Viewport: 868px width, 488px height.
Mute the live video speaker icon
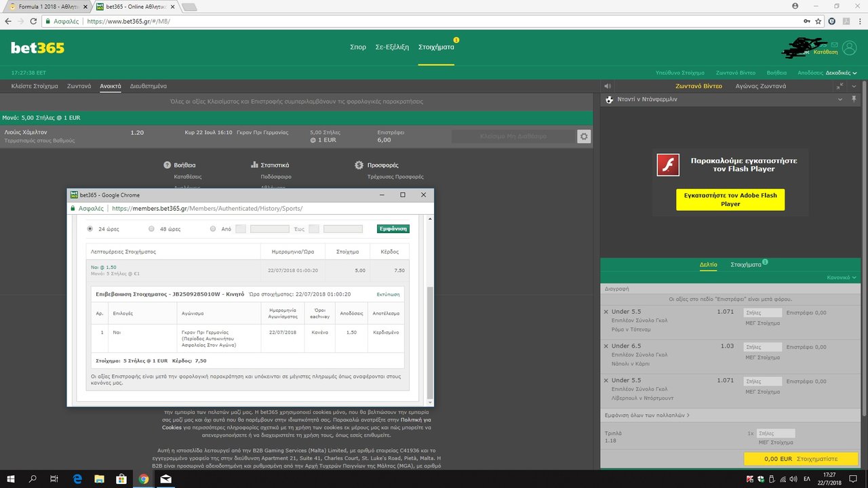[x=608, y=86]
